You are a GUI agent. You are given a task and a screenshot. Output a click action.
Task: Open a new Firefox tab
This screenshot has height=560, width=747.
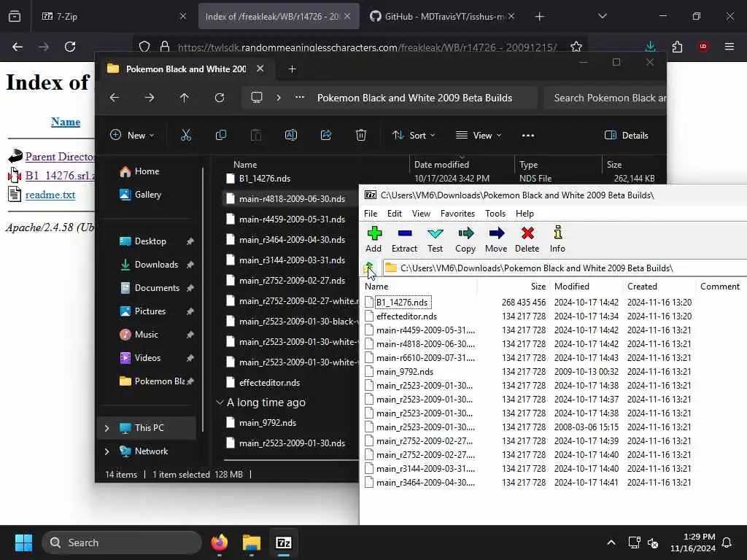click(x=539, y=16)
